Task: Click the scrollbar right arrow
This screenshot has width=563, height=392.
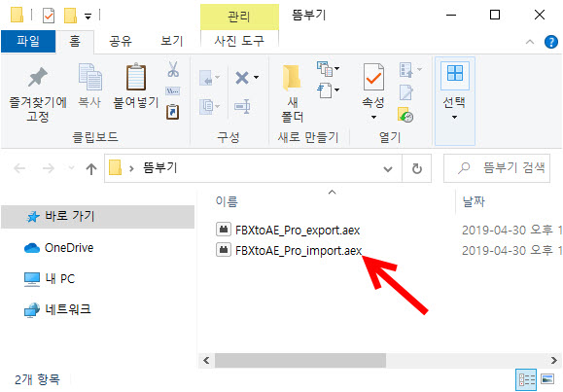Action: pos(554,360)
